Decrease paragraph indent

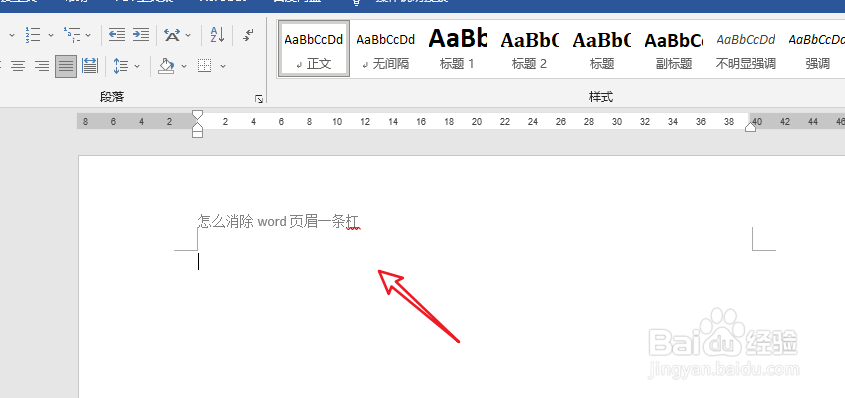(117, 35)
